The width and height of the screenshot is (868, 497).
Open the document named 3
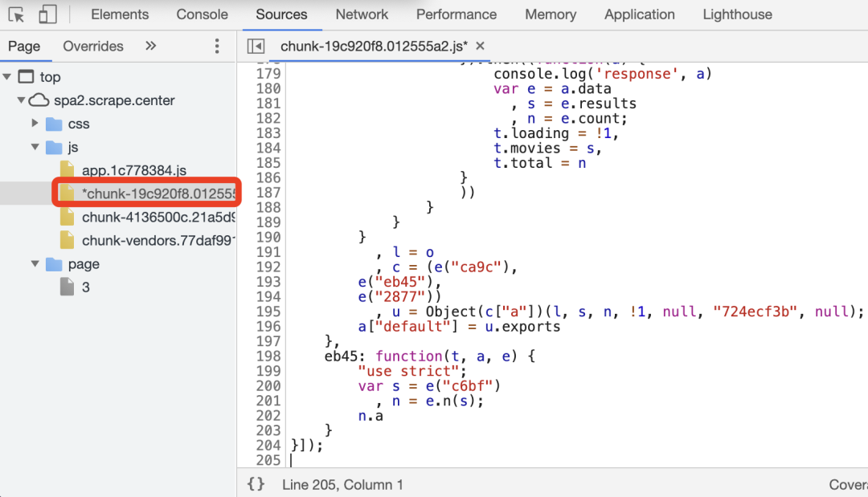(x=86, y=287)
